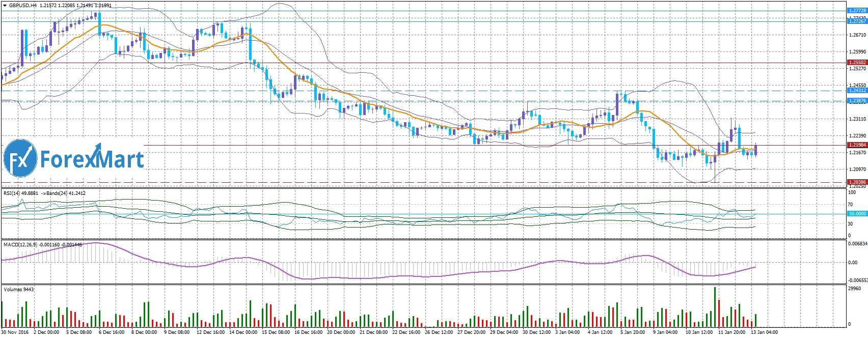Select the 1.22390 price scale value
The width and height of the screenshot is (868, 338).
pyautogui.click(x=858, y=136)
